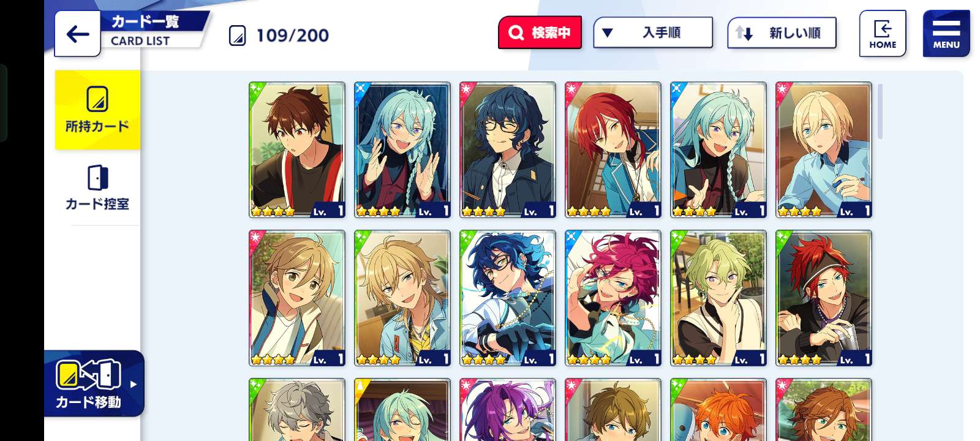Open the pink-haired boy with glasses card

click(x=613, y=298)
